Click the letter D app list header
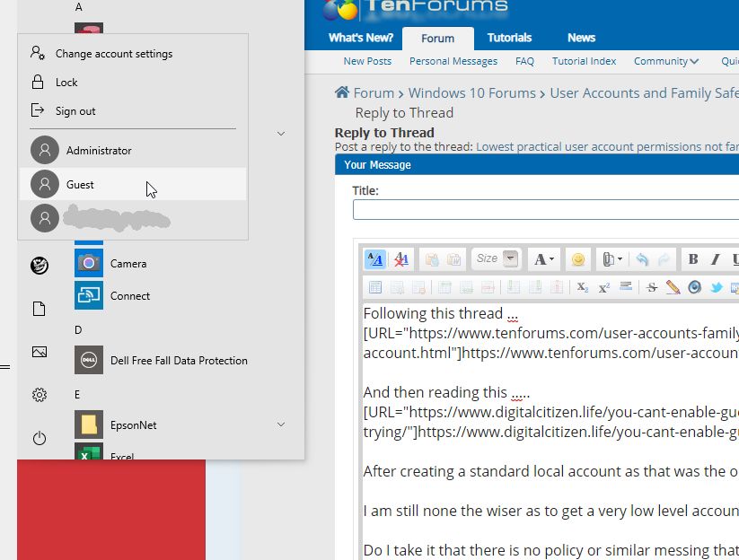Viewport: 739px width, 560px height. [x=78, y=329]
